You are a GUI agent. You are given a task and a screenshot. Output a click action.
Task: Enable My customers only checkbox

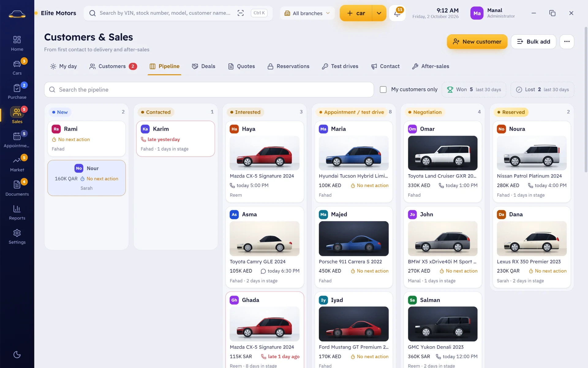[383, 90]
